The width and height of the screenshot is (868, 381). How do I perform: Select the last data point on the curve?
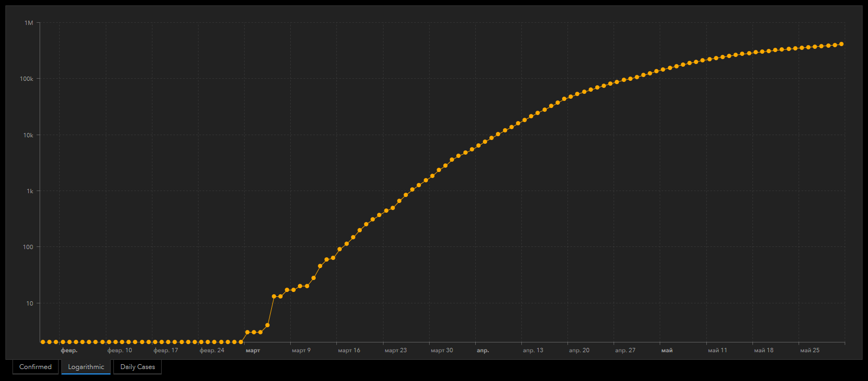pyautogui.click(x=841, y=44)
